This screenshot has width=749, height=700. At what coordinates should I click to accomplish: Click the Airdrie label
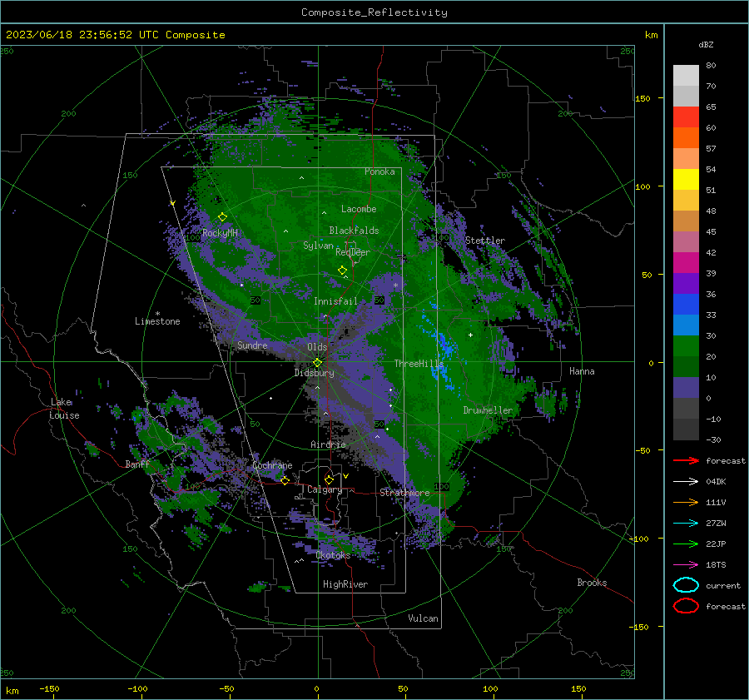point(328,444)
